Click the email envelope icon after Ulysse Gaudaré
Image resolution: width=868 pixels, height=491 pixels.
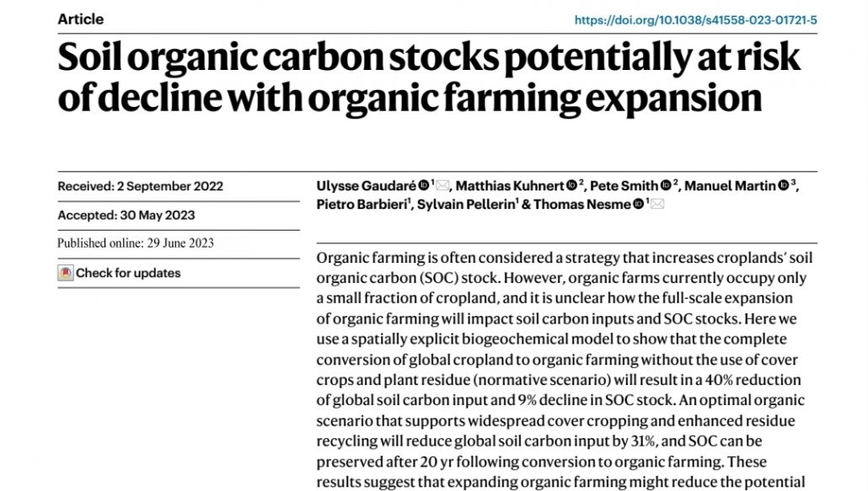coord(442,186)
